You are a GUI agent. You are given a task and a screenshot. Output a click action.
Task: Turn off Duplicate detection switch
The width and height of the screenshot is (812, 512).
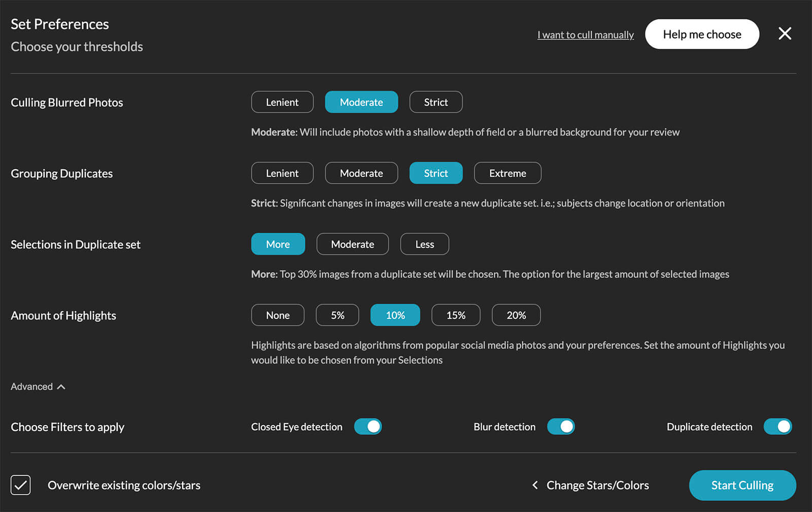(x=777, y=427)
